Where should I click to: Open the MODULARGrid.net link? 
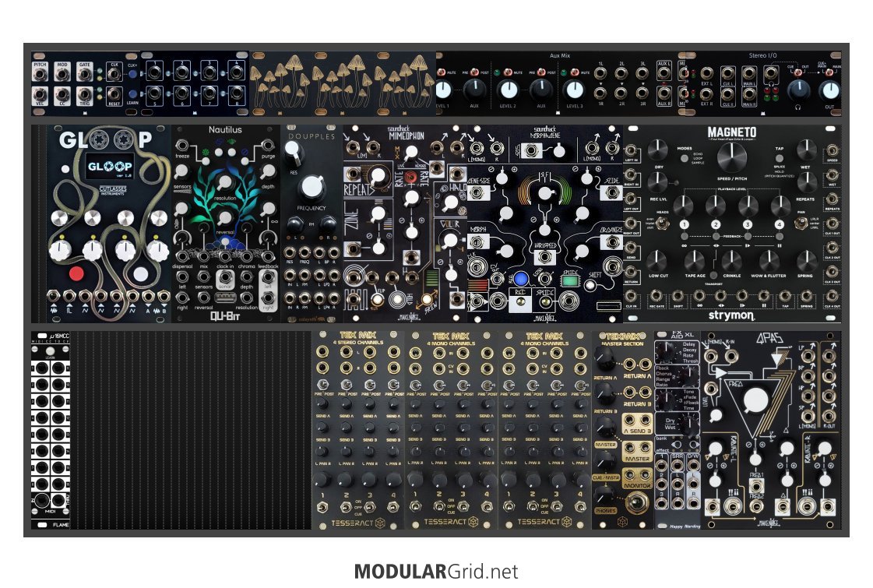pos(435,572)
